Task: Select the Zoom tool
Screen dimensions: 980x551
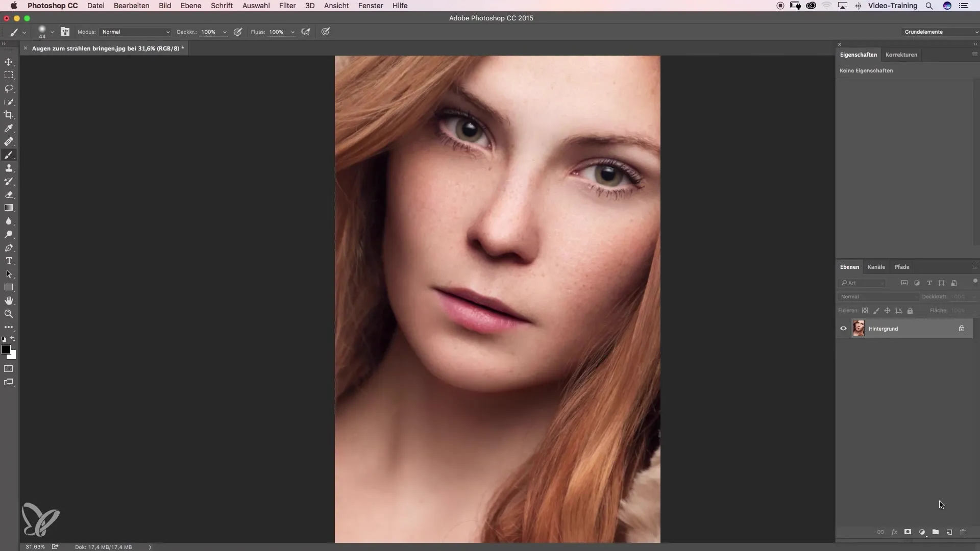Action: (9, 314)
